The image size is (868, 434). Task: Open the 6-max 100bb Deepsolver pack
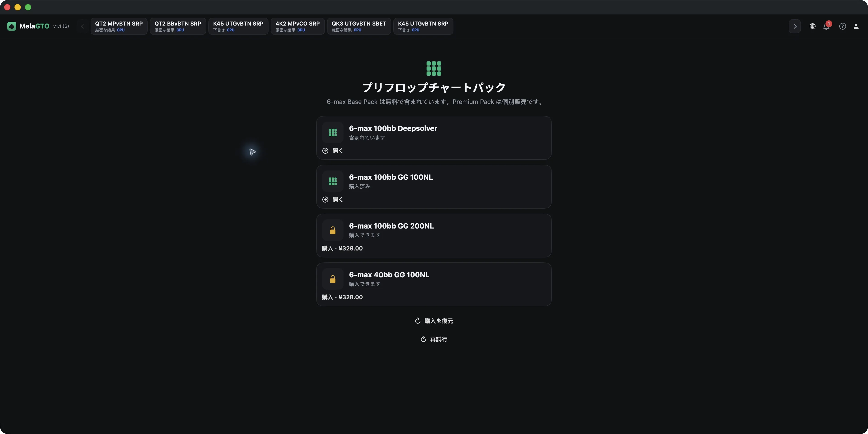333,151
